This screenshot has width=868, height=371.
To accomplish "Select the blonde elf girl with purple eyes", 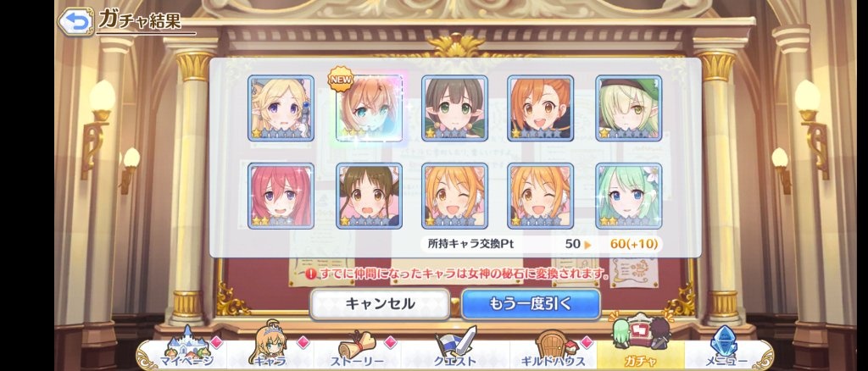I will click(x=281, y=108).
